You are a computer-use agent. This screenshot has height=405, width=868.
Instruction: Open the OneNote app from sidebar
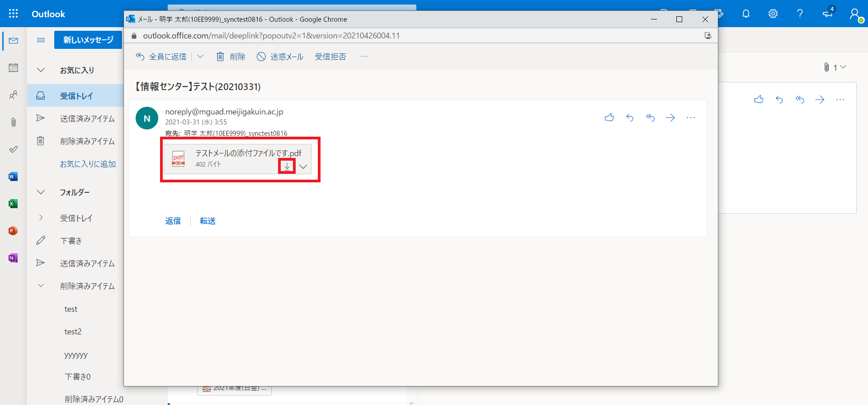(13, 258)
